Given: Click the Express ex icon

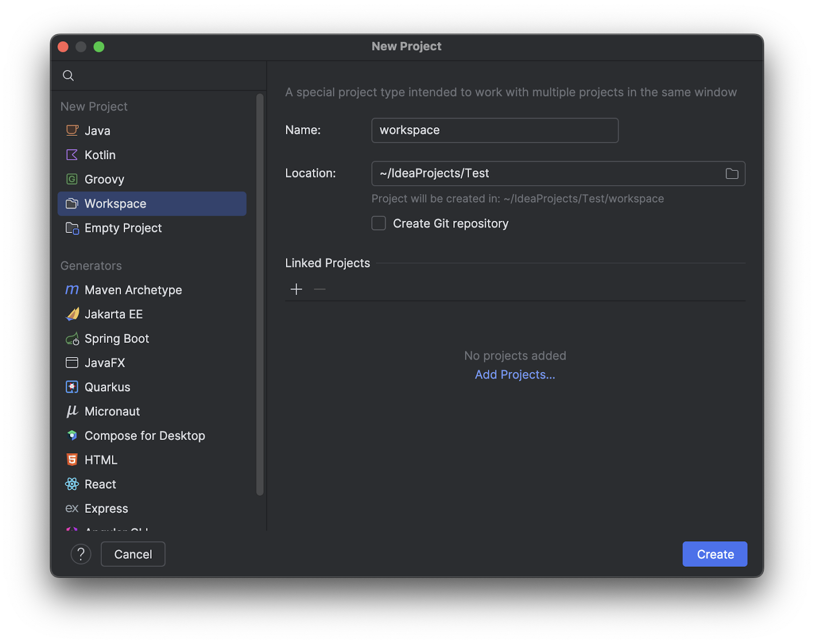Looking at the screenshot, I should [x=72, y=509].
